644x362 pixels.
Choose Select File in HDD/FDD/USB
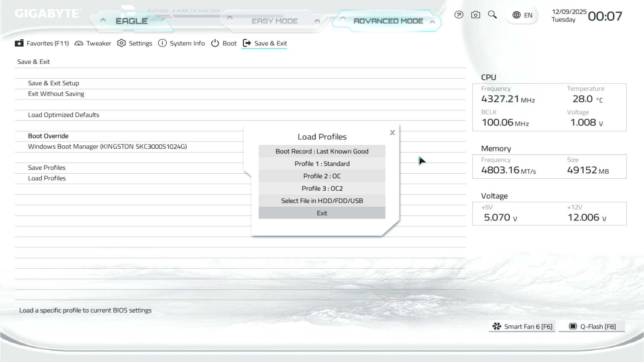coord(322,201)
